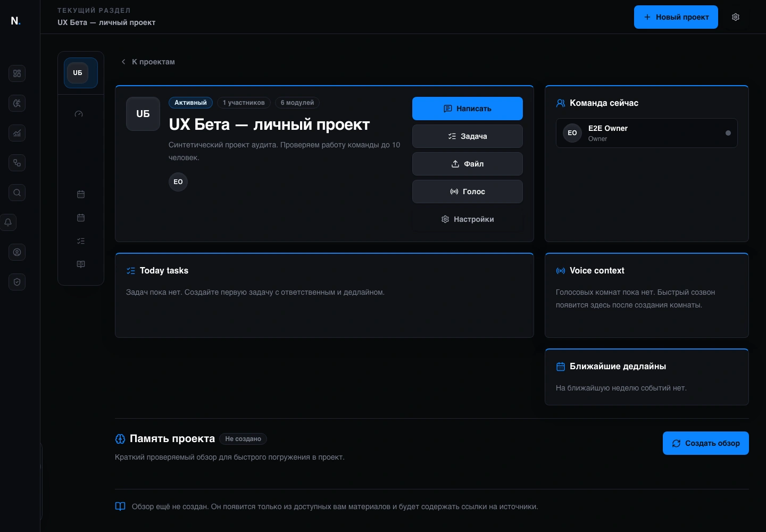Click the N. logo at top left

click(x=16, y=21)
